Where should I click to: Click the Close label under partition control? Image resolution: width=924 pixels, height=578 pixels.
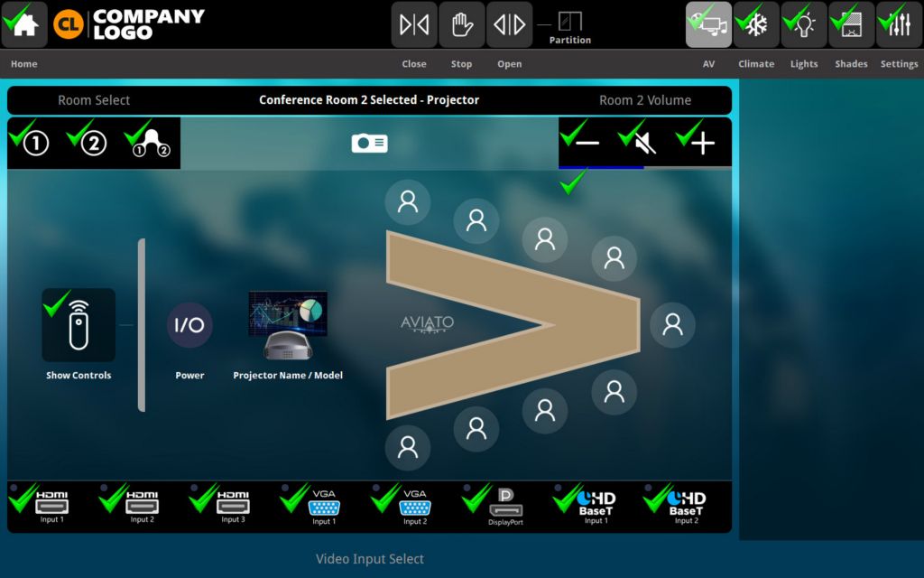[x=414, y=64]
